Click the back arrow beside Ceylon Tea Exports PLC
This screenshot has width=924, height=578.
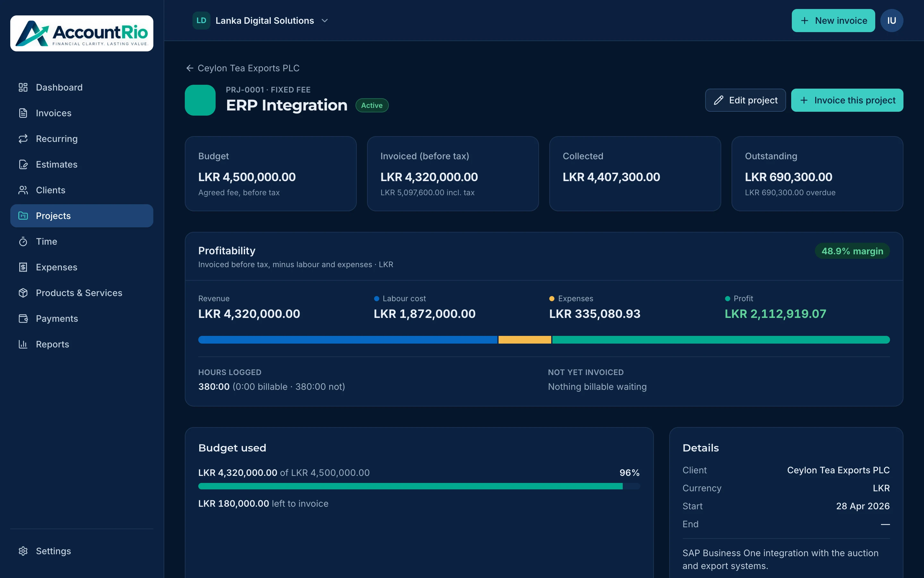coord(190,68)
